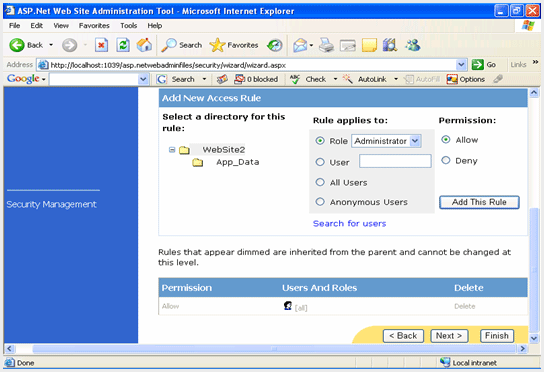Open the Help menu
Viewport: 544px width, 372px height.
155,26
